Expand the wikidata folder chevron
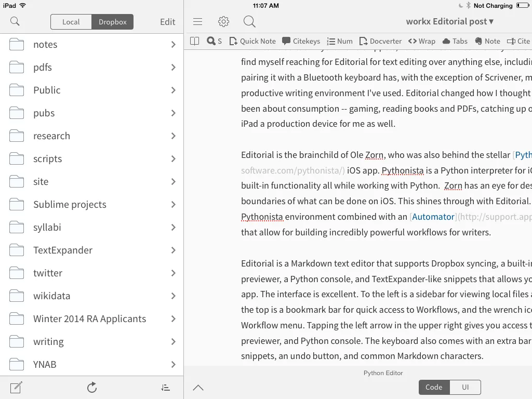 point(174,296)
